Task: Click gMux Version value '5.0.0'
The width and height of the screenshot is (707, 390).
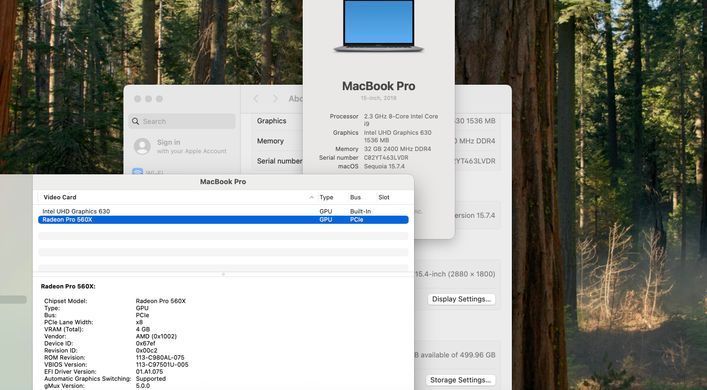Action: click(x=143, y=386)
